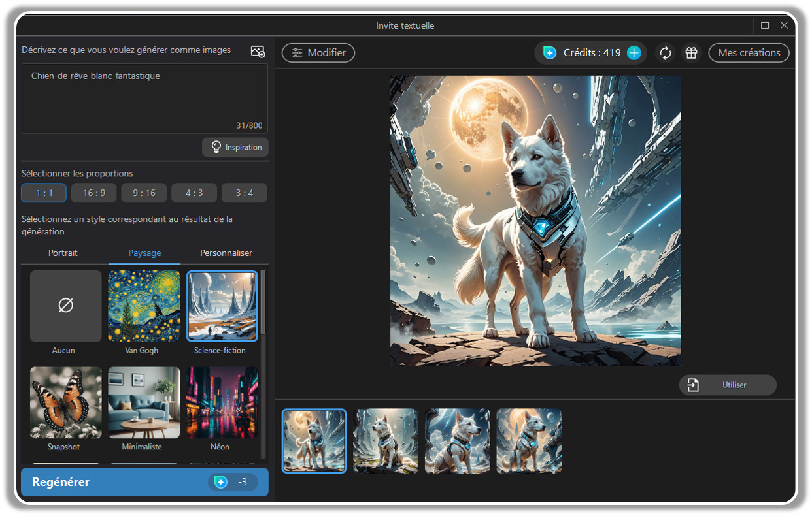Choose the Aucun (no style) tile

tap(65, 306)
